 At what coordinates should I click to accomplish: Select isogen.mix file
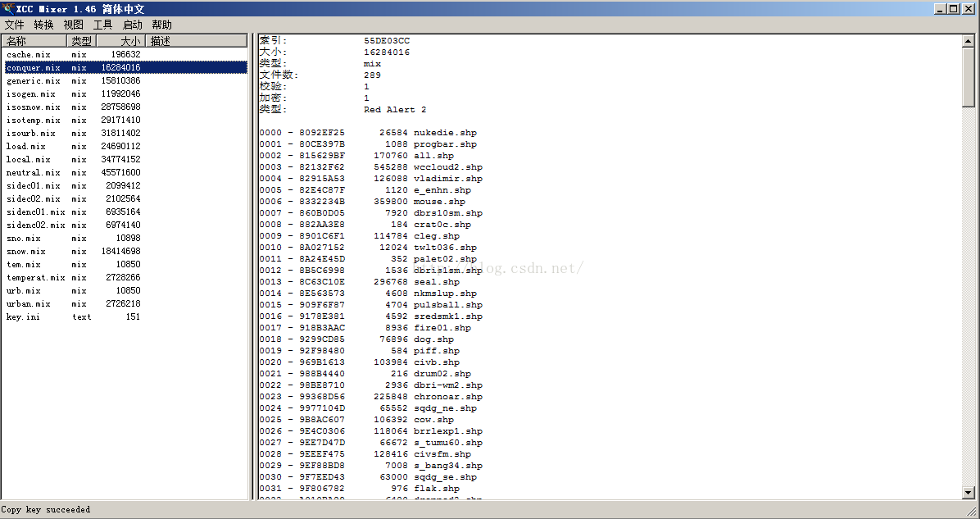click(125, 93)
